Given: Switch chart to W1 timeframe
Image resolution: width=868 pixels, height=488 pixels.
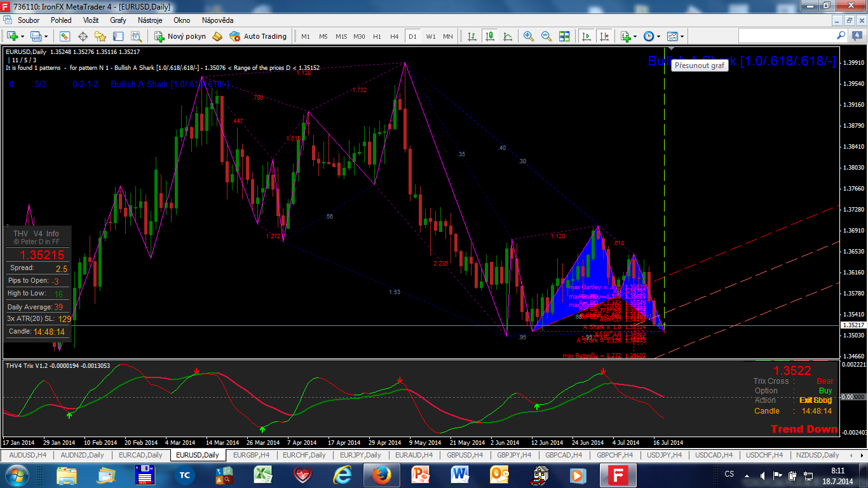Looking at the screenshot, I should (x=430, y=36).
